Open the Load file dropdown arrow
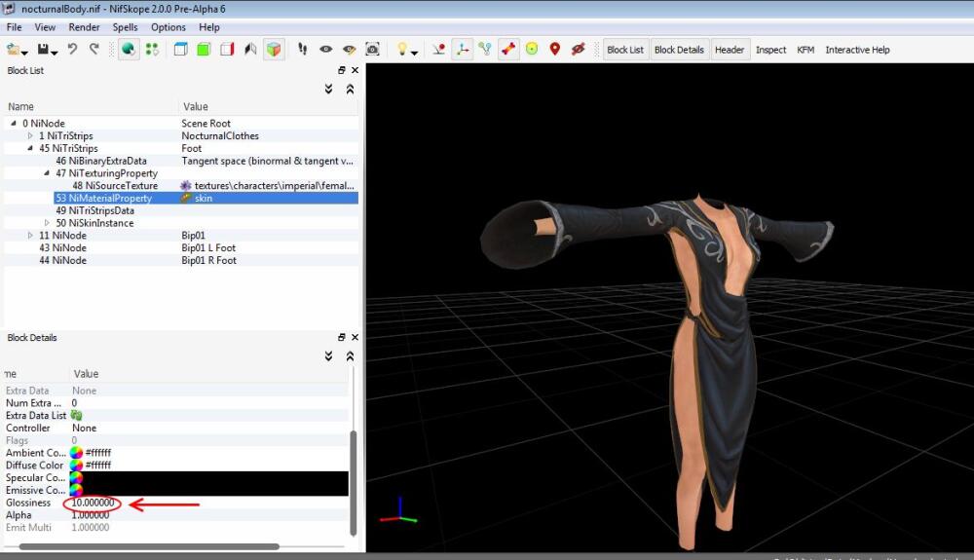 coord(25,53)
